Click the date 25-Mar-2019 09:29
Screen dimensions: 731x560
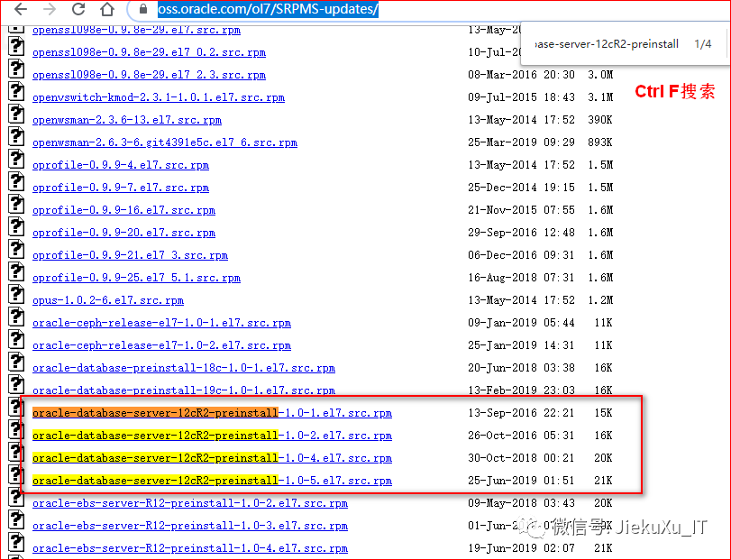tap(521, 142)
